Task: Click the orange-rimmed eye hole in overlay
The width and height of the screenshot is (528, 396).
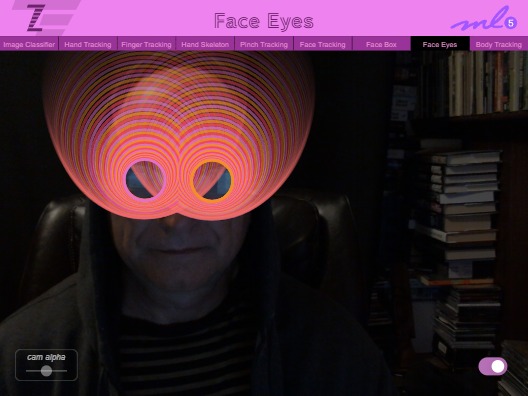Action: pos(211,181)
